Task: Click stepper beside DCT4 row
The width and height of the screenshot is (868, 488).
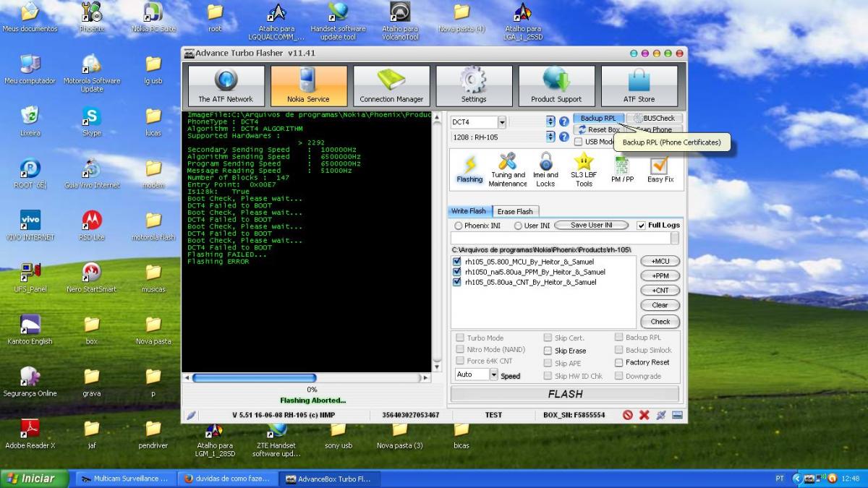Action: point(551,121)
